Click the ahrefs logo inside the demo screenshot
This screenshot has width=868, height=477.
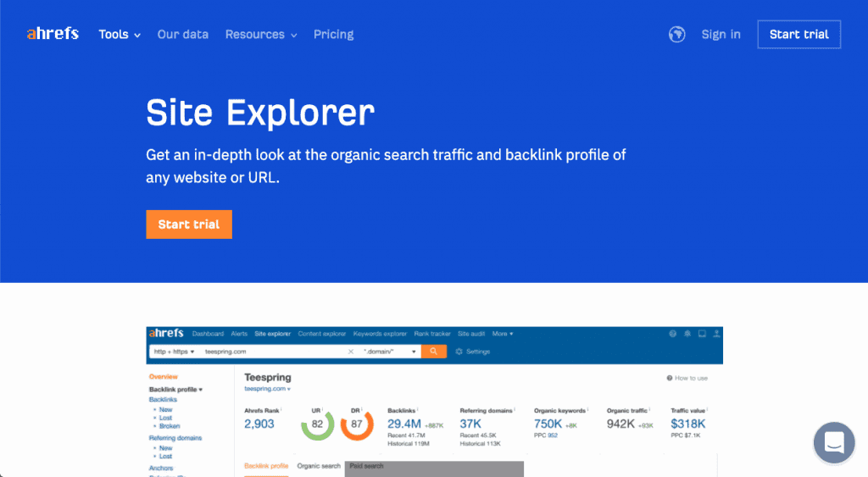click(x=166, y=333)
